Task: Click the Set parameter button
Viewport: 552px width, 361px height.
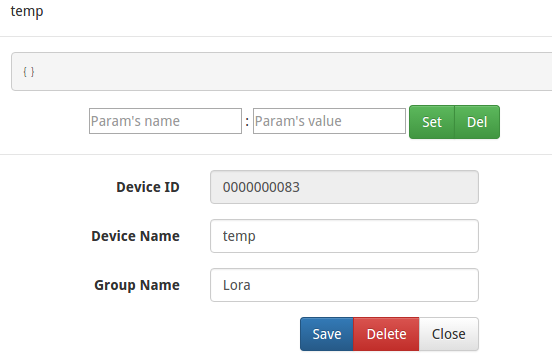Action: pos(432,122)
